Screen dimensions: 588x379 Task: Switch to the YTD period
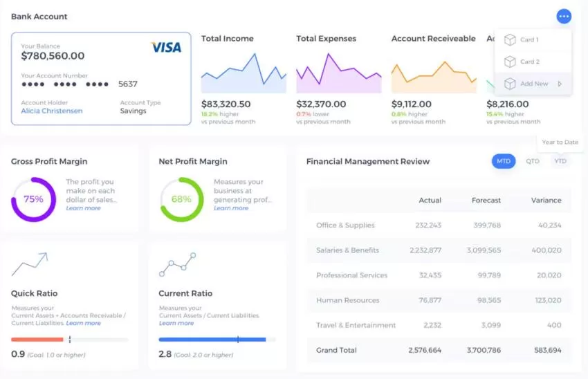pos(560,161)
